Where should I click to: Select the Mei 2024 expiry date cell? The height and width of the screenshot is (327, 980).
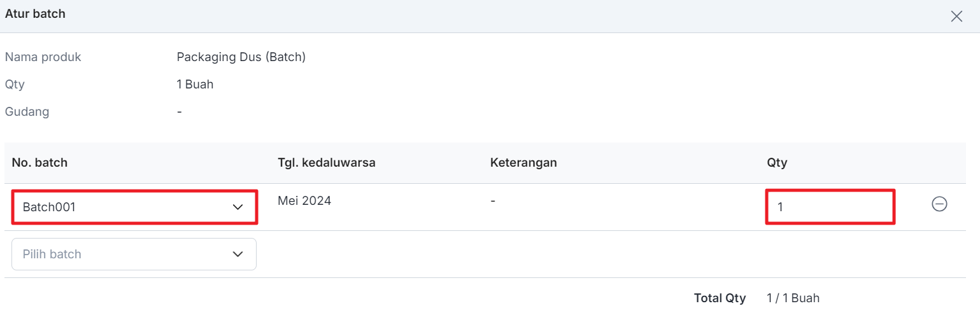point(304,201)
